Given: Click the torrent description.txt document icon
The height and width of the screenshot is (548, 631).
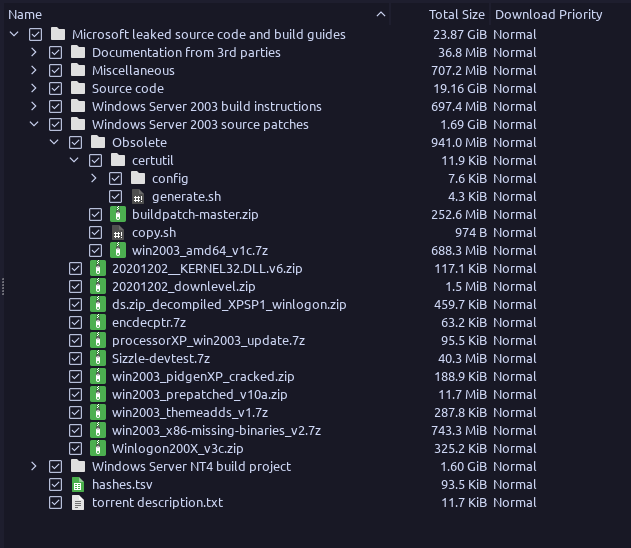Looking at the screenshot, I should (78, 503).
